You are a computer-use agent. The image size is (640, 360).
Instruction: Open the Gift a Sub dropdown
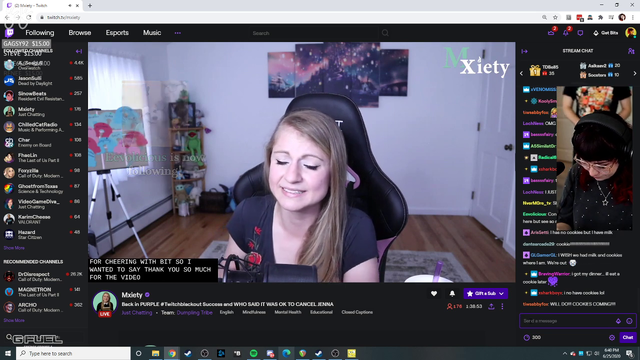[x=486, y=293]
